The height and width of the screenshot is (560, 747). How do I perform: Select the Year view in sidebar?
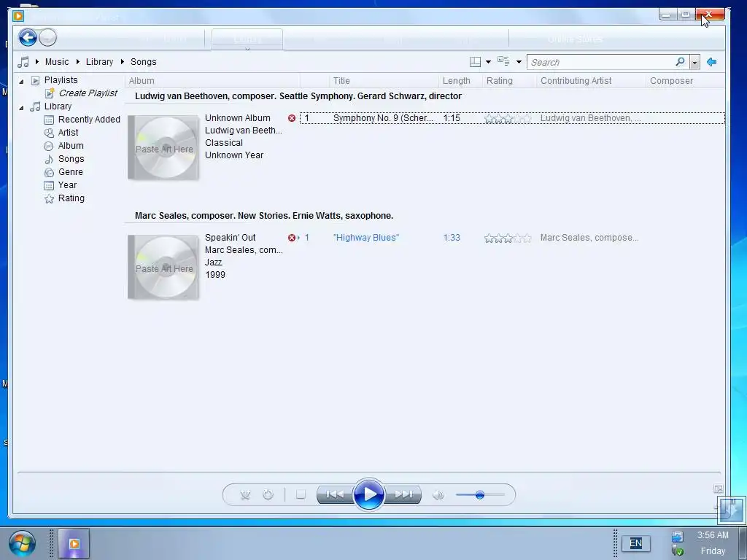click(x=67, y=185)
